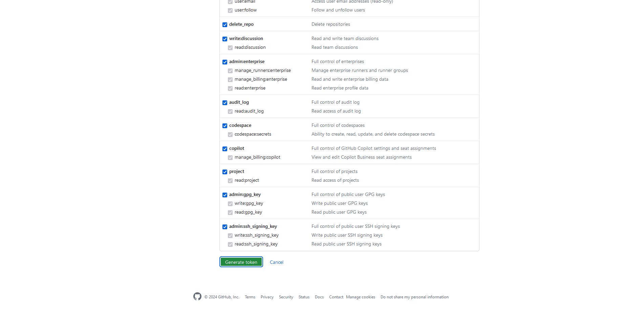Uncheck the delete_repo scope checkbox

(225, 25)
